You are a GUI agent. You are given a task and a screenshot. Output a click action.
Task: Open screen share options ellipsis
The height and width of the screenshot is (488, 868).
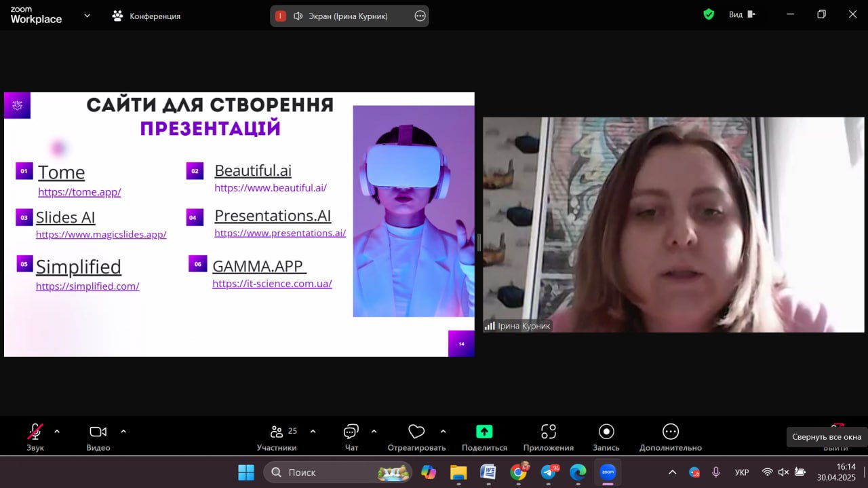tap(420, 16)
